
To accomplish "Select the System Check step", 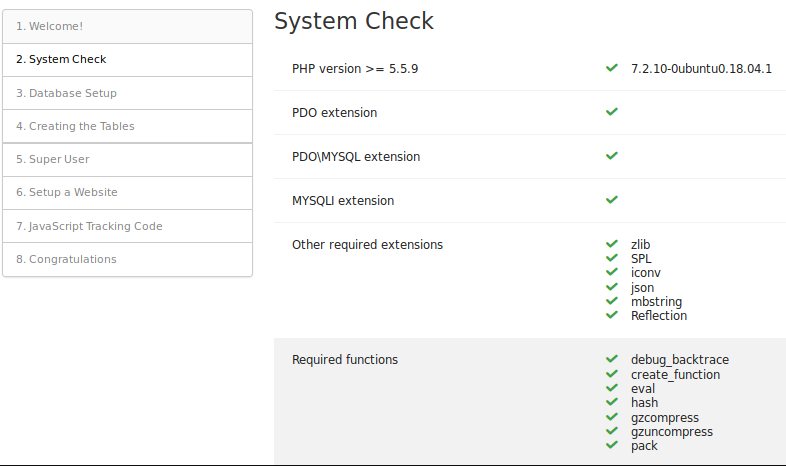I will click(127, 59).
